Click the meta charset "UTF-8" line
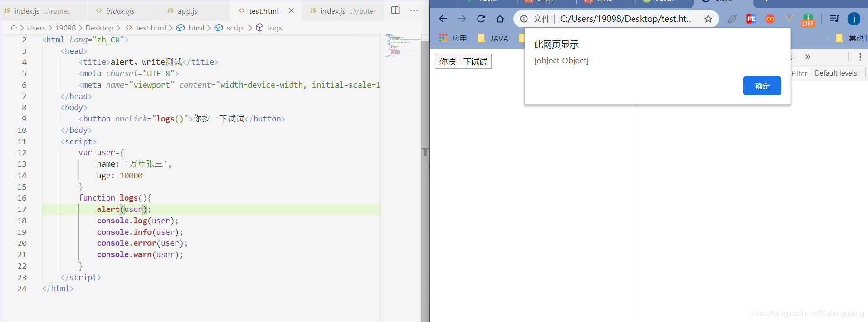This screenshot has width=868, height=322. tap(129, 73)
